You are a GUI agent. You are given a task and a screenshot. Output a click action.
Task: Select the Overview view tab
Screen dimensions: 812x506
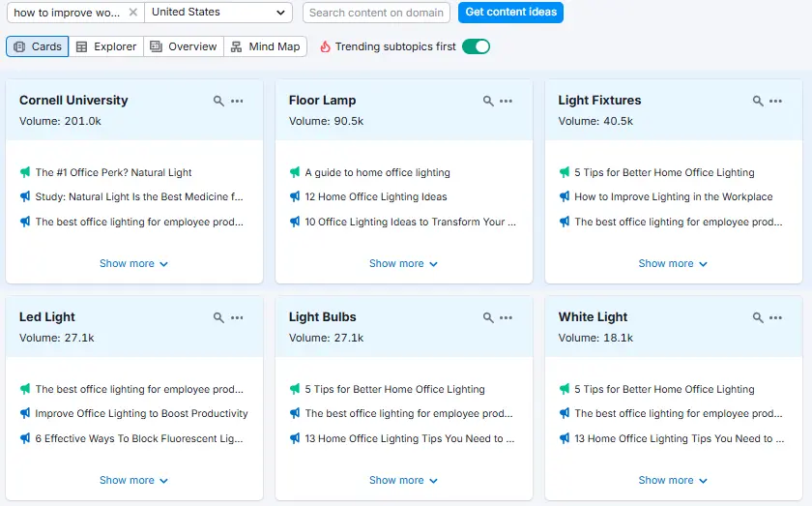(x=184, y=46)
